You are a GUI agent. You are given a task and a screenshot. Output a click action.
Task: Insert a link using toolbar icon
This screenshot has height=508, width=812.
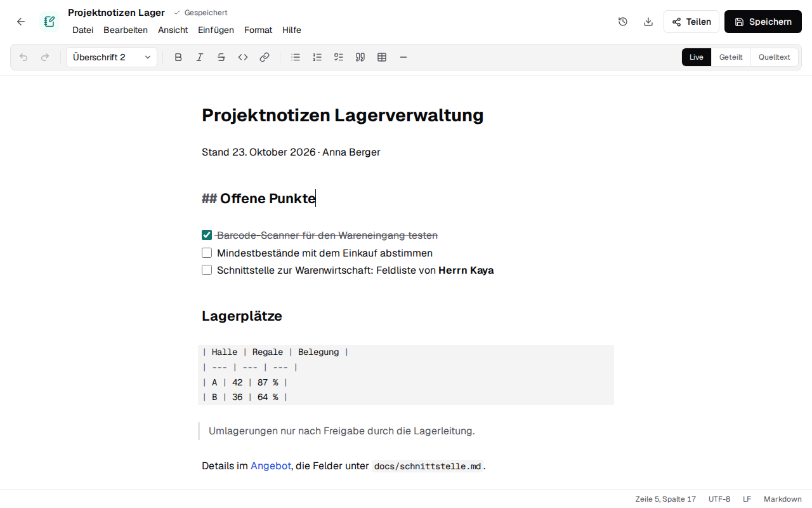[x=265, y=57]
